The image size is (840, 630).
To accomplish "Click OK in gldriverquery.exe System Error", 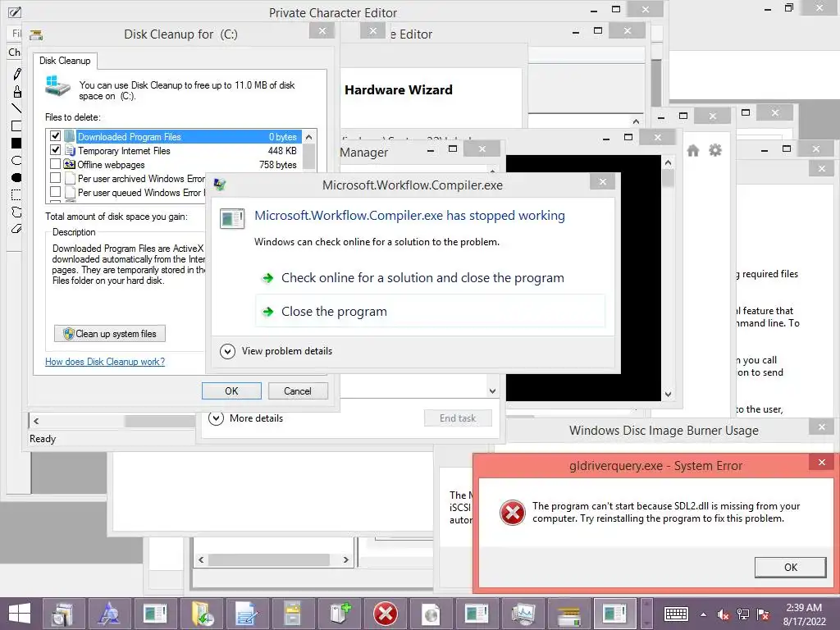I will coord(790,568).
